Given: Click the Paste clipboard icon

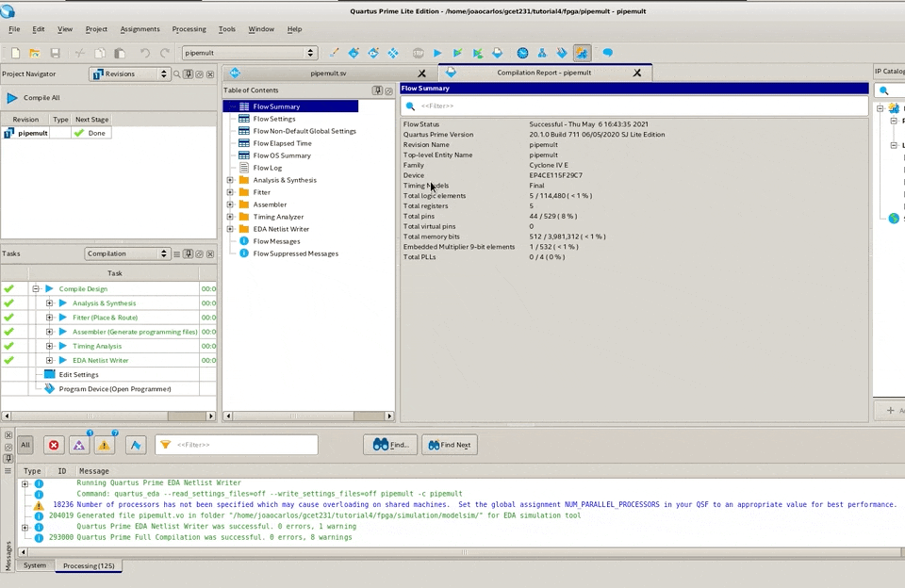Looking at the screenshot, I should point(120,53).
